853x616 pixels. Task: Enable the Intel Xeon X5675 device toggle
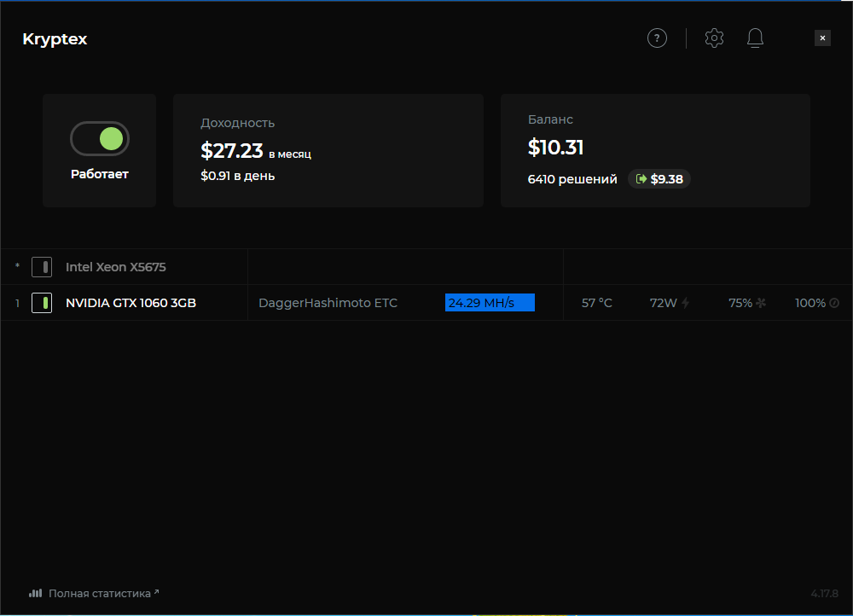(42, 267)
